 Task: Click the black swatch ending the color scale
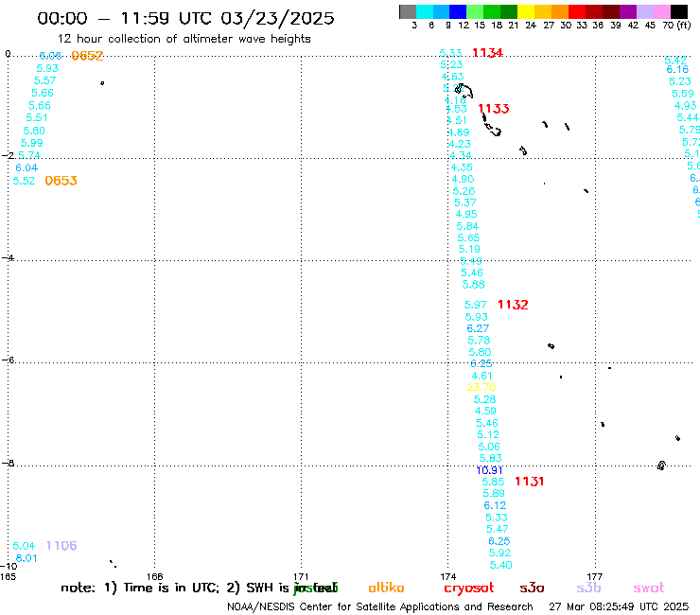point(678,11)
